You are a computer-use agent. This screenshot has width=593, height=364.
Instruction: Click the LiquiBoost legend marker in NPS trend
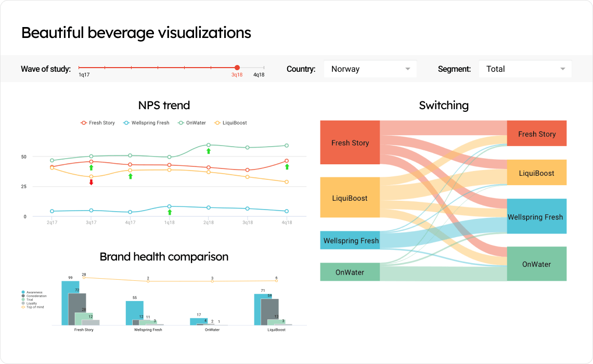(218, 123)
